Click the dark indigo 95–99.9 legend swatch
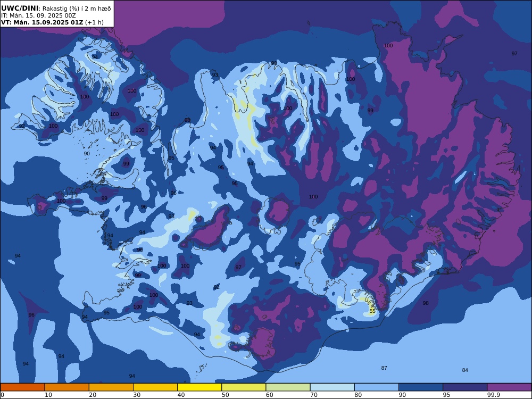532x399 pixels. [x=465, y=387]
